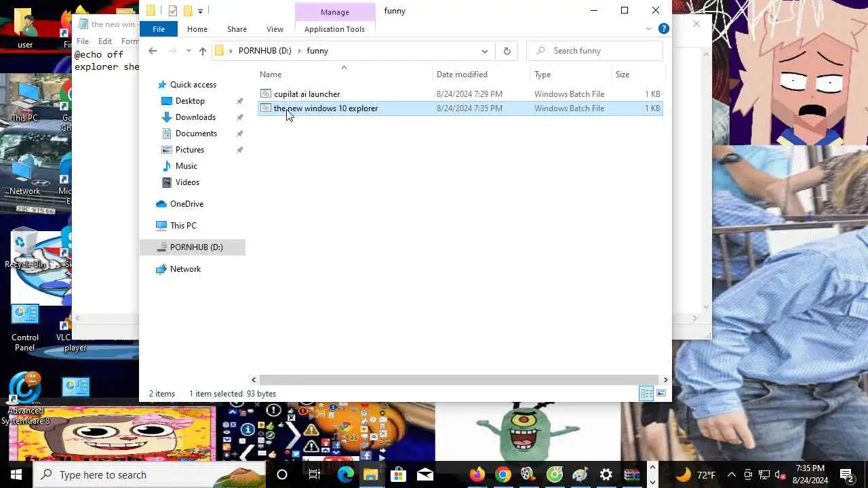
Task: Switch to the Share ribbon tab
Action: (237, 29)
